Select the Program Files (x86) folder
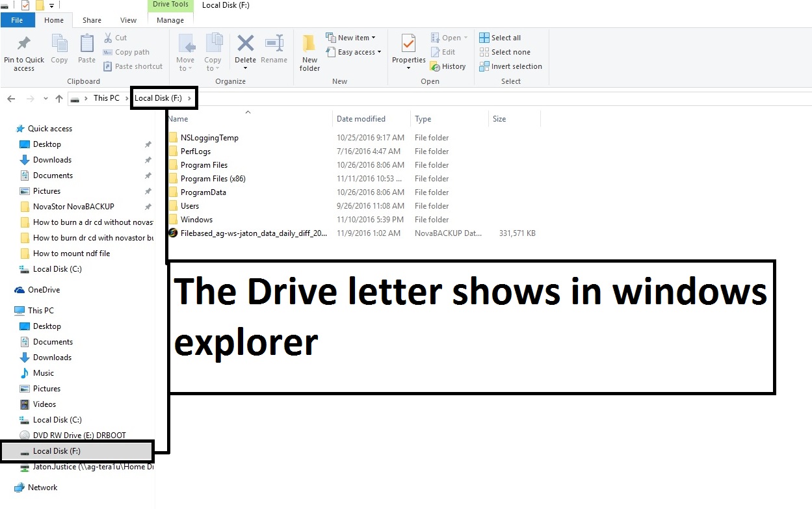The width and height of the screenshot is (812, 509). (x=213, y=179)
